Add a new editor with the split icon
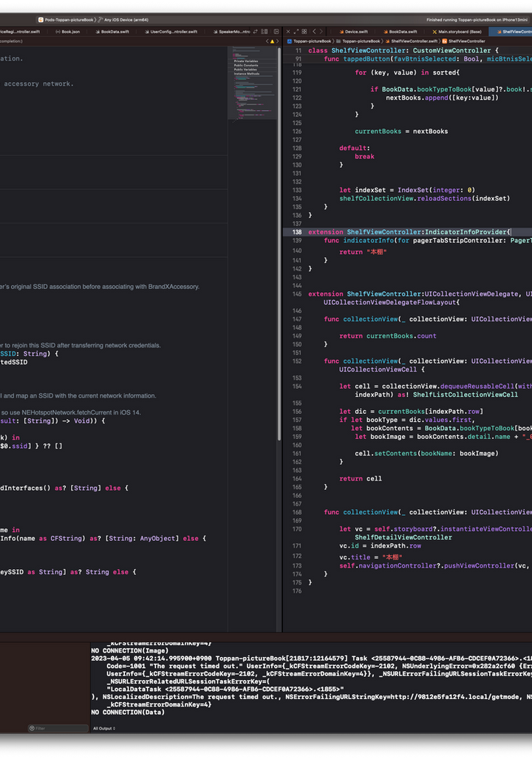The width and height of the screenshot is (532, 759). 276,32
